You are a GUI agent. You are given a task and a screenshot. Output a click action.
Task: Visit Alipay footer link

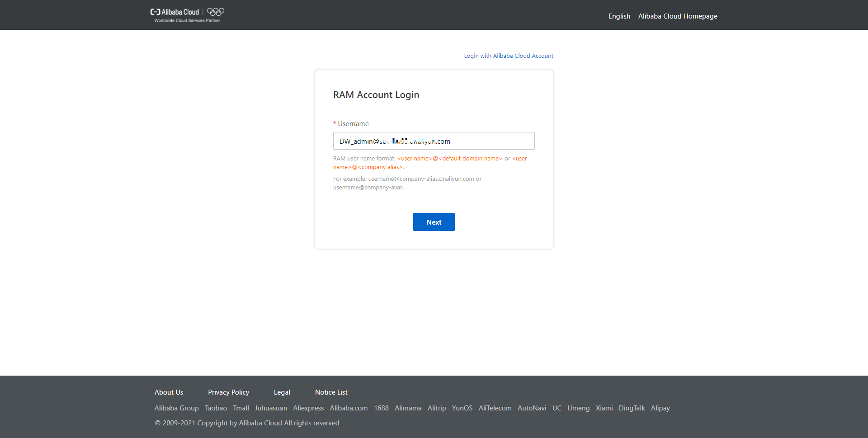coord(660,408)
